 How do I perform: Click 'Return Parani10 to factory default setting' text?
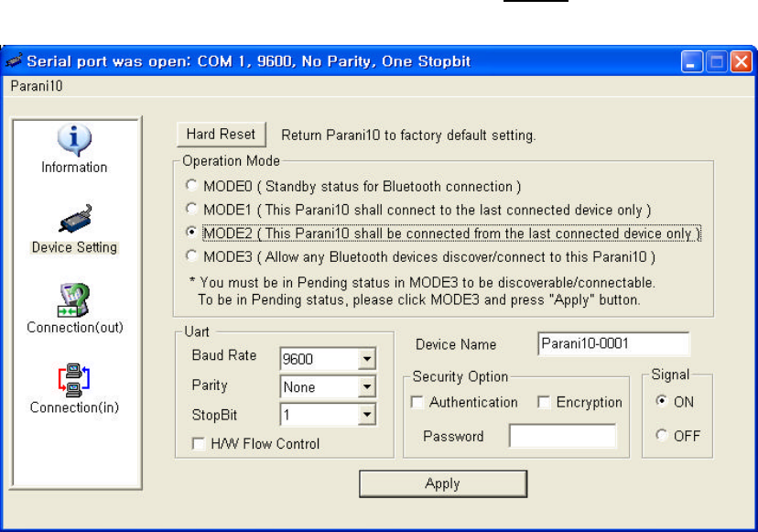pos(408,135)
